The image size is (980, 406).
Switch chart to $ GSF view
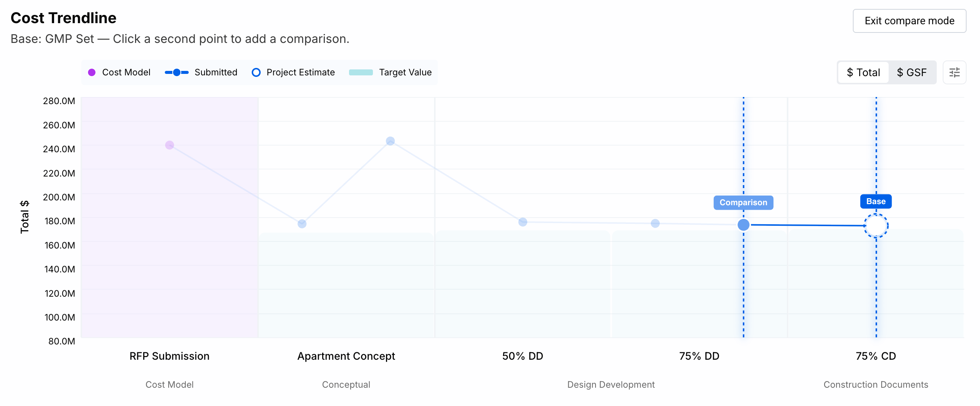click(911, 72)
